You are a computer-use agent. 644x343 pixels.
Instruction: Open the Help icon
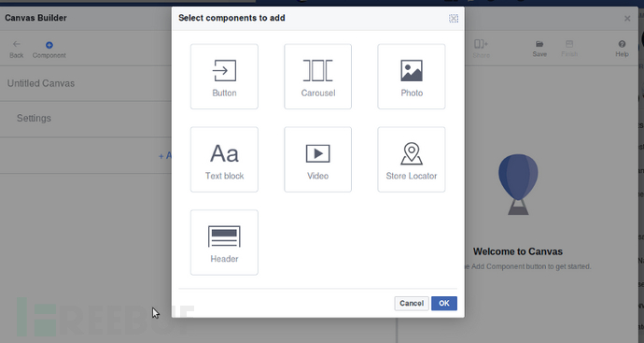point(622,49)
